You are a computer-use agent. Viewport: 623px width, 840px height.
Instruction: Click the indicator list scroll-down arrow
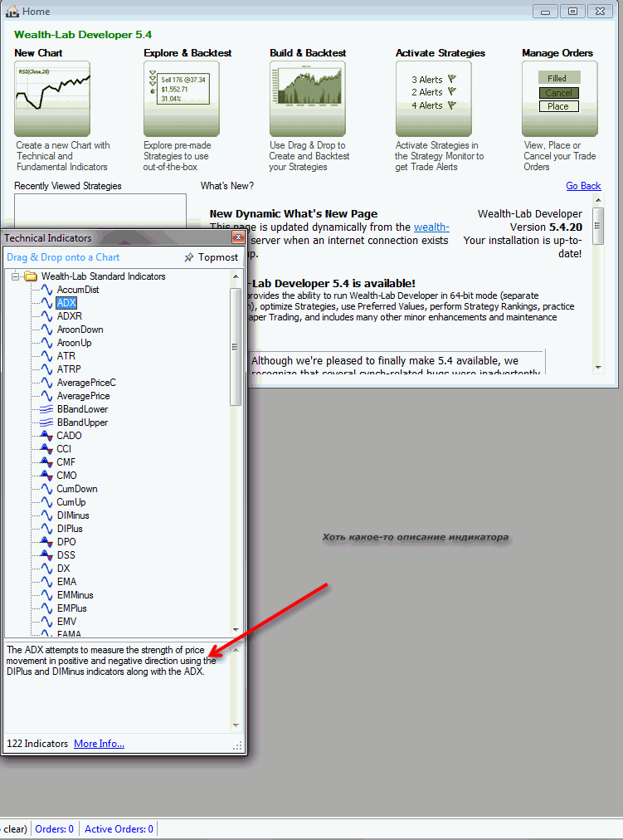point(236,631)
